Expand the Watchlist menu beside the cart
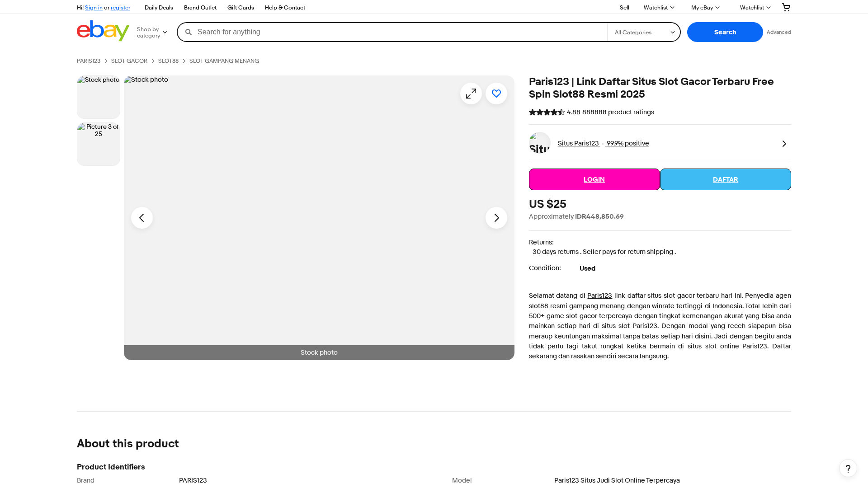 click(x=755, y=8)
